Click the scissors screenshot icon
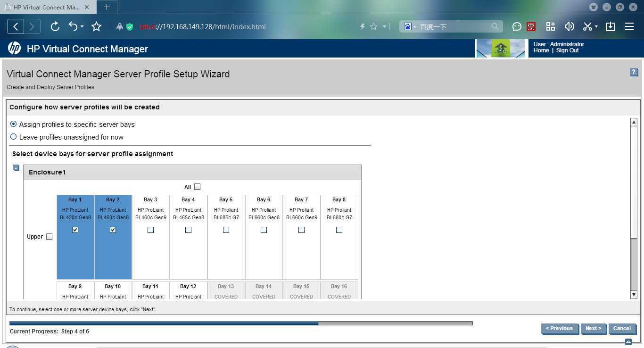 point(587,26)
